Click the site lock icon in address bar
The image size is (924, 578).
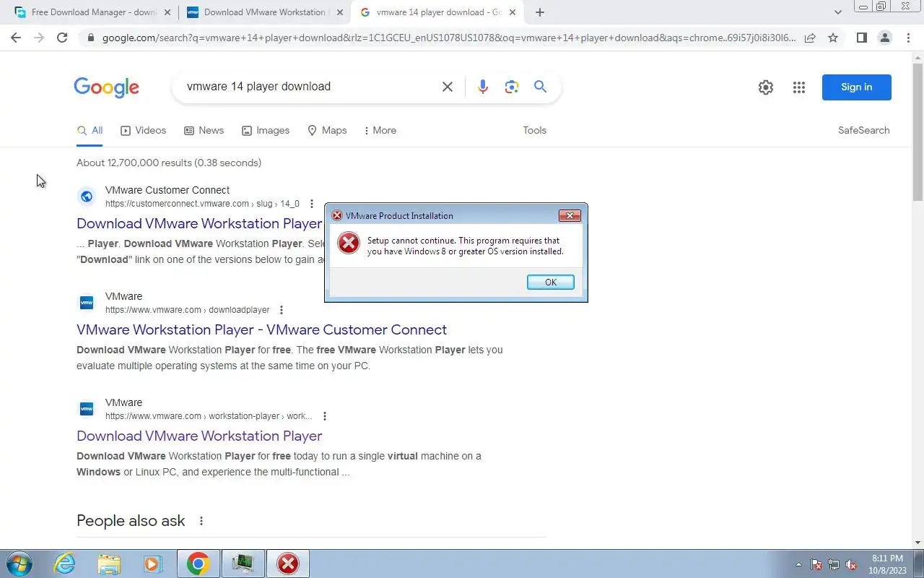click(90, 38)
